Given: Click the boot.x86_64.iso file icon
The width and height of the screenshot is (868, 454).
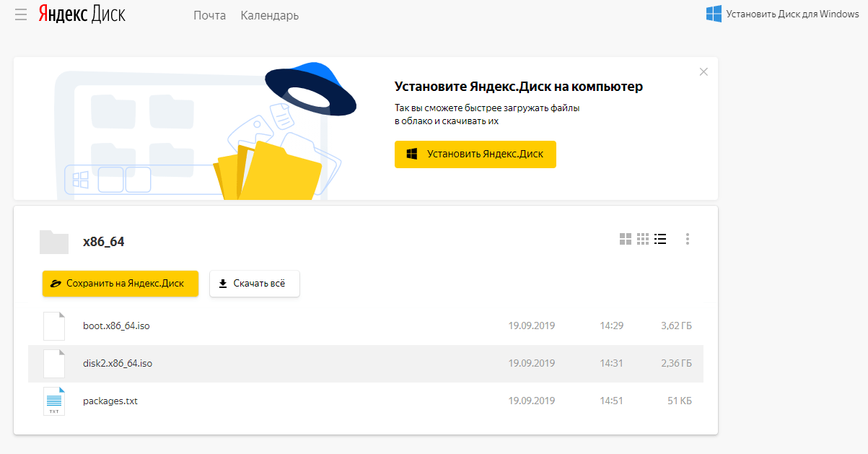Looking at the screenshot, I should pos(54,326).
